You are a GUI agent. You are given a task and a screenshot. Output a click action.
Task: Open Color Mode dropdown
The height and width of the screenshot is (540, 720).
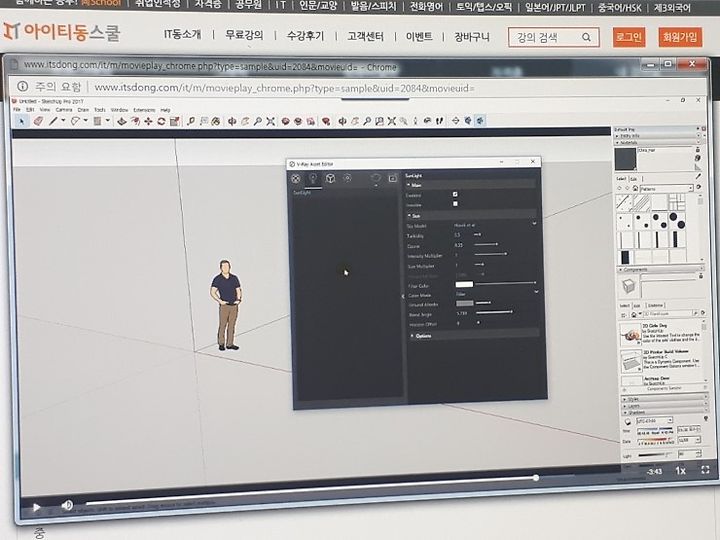[x=496, y=294]
